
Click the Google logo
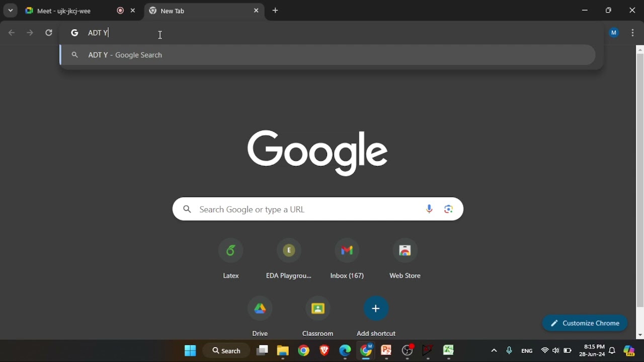tap(318, 153)
